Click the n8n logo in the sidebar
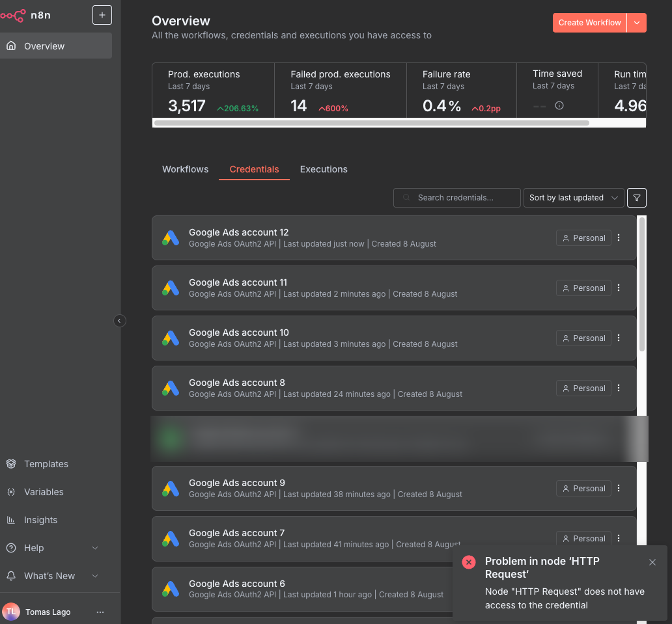672x624 pixels. pyautogui.click(x=26, y=15)
